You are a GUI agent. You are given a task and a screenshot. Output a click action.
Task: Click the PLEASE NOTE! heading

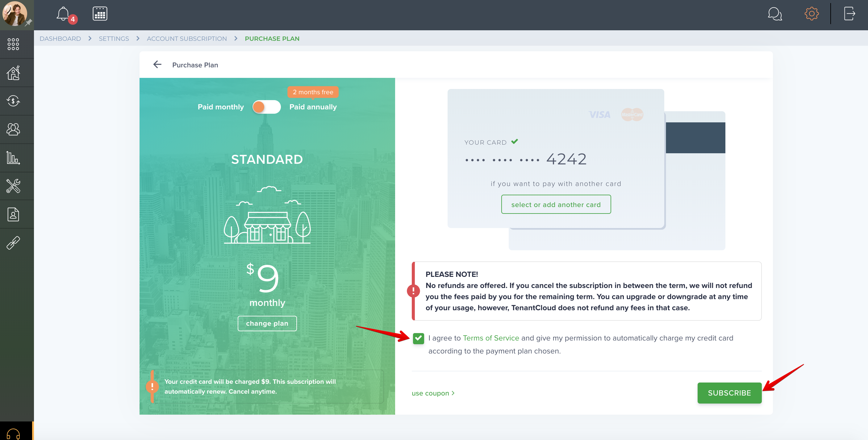(452, 274)
